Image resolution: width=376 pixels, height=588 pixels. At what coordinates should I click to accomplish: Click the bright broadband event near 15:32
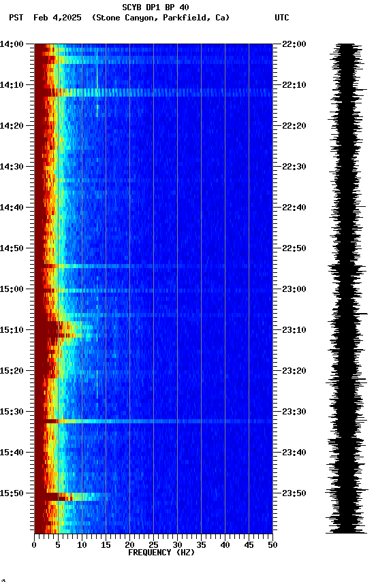click(x=153, y=421)
